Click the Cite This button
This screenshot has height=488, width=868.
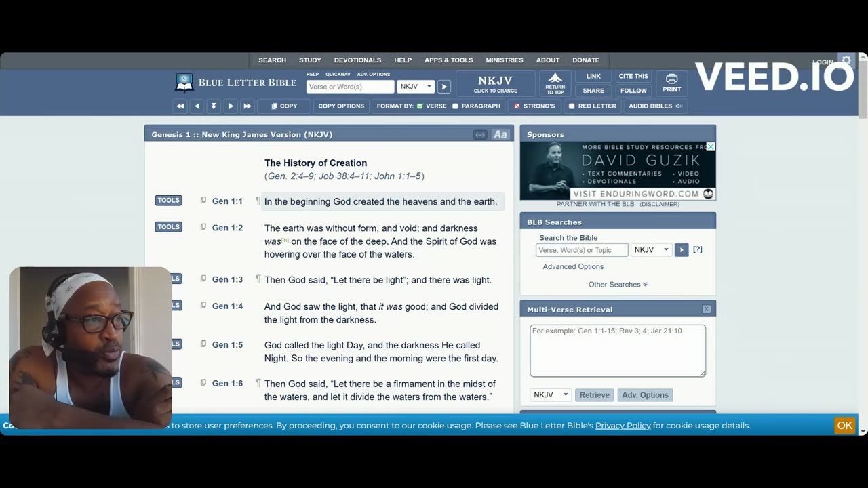[x=633, y=77]
